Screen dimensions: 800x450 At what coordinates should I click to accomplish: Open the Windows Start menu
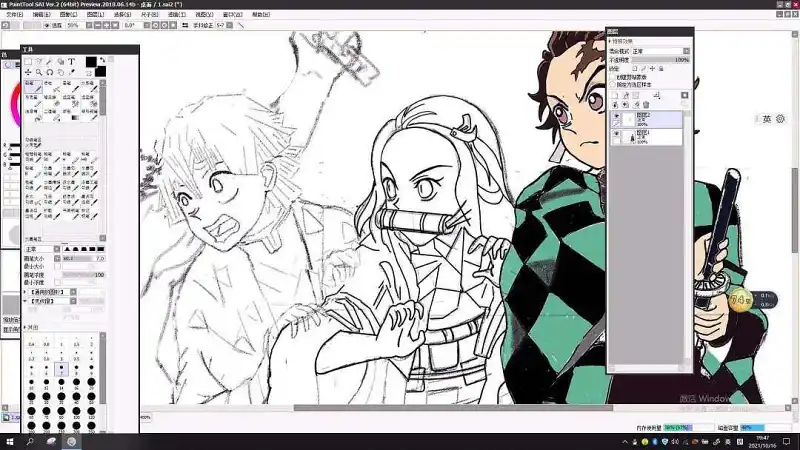(x=9, y=442)
